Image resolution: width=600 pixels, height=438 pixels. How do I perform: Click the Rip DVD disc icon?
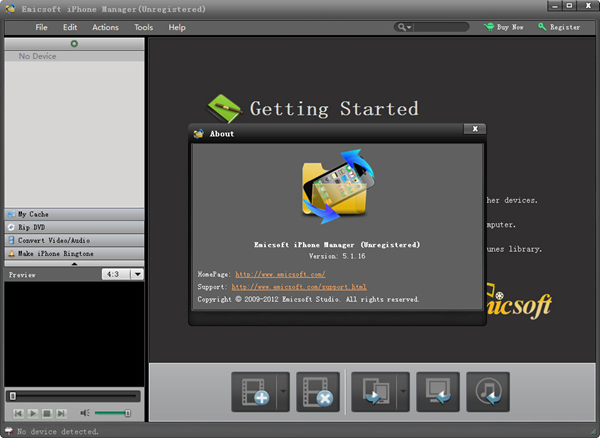click(11, 227)
